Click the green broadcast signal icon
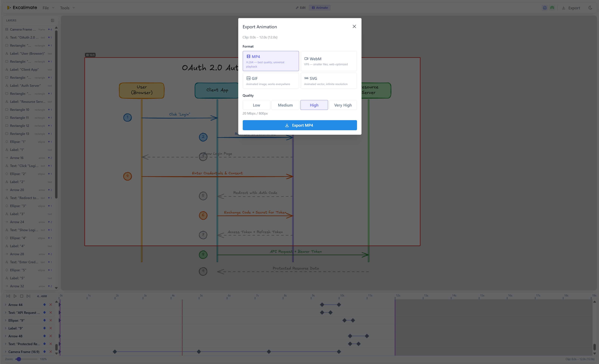The height and width of the screenshot is (364, 599). (552, 8)
